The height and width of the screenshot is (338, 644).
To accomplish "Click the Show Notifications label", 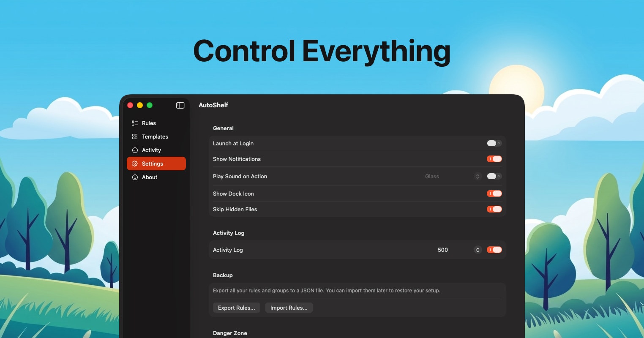I will 237,159.
